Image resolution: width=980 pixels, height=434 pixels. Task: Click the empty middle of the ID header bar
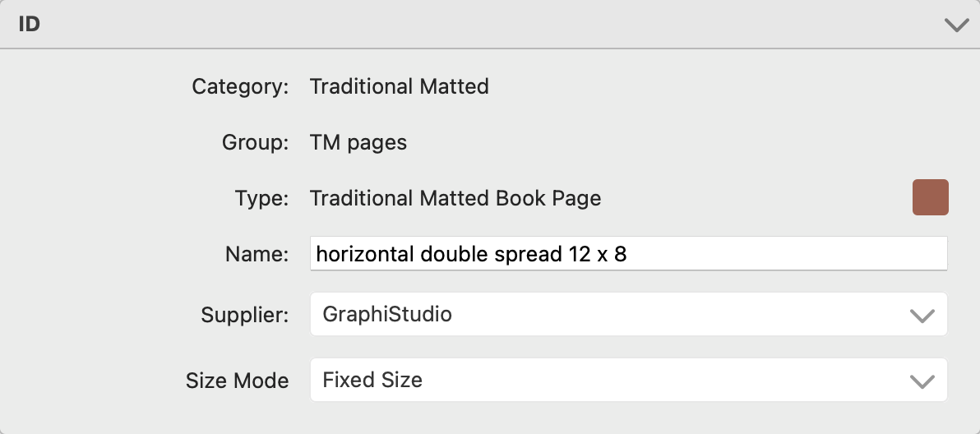[x=493, y=25]
